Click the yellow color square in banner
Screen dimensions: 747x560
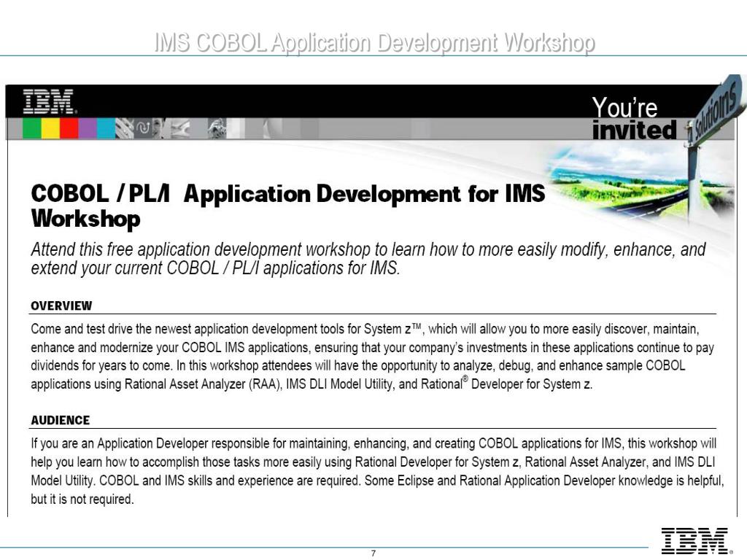point(50,128)
